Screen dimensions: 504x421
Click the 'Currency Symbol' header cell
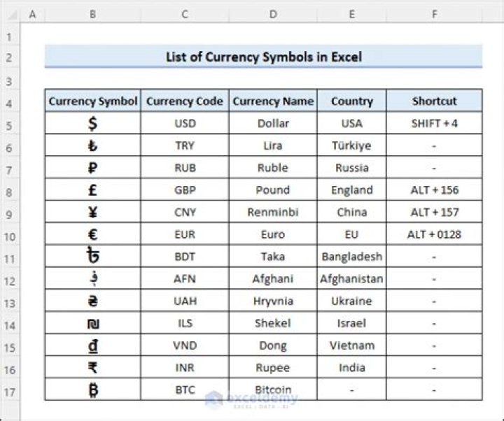92,101
